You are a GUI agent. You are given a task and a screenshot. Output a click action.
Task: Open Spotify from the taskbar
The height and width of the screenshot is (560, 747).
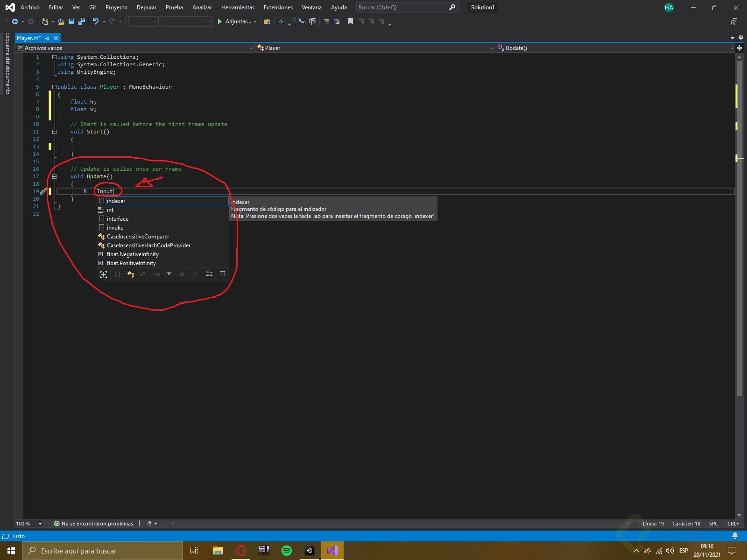(287, 551)
